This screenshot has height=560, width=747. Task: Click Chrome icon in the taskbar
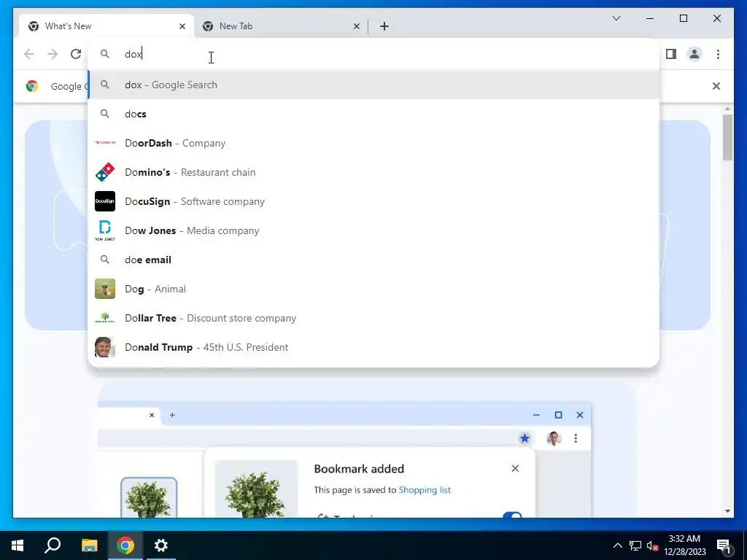click(125, 545)
